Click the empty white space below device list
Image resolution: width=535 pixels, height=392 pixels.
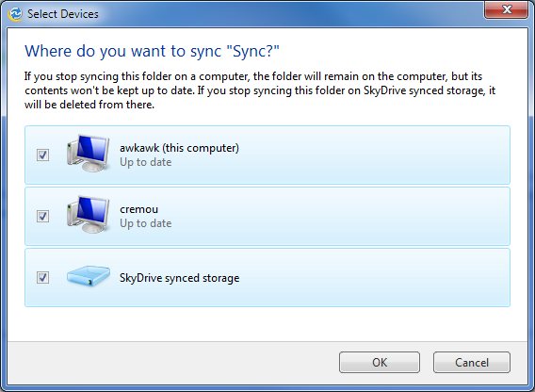point(267,324)
